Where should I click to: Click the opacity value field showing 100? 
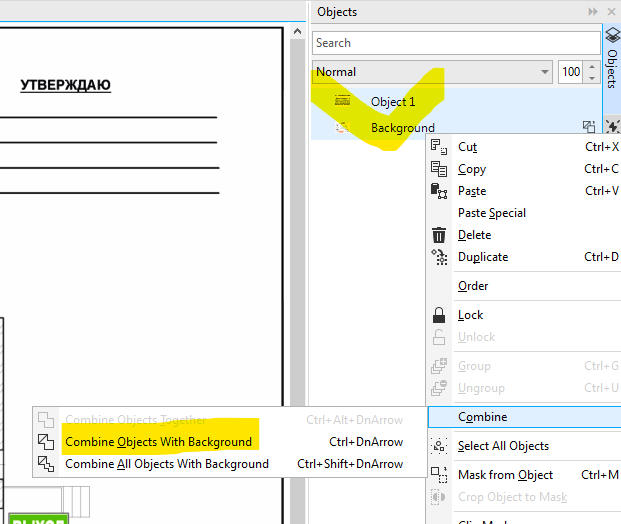[x=571, y=72]
